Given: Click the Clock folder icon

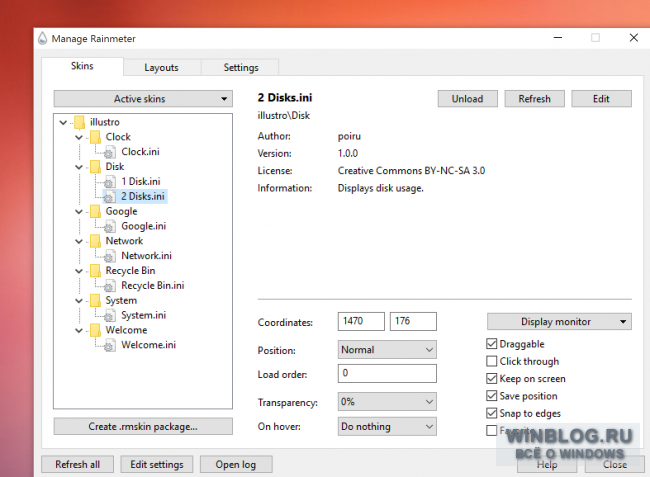Looking at the screenshot, I should click(95, 137).
